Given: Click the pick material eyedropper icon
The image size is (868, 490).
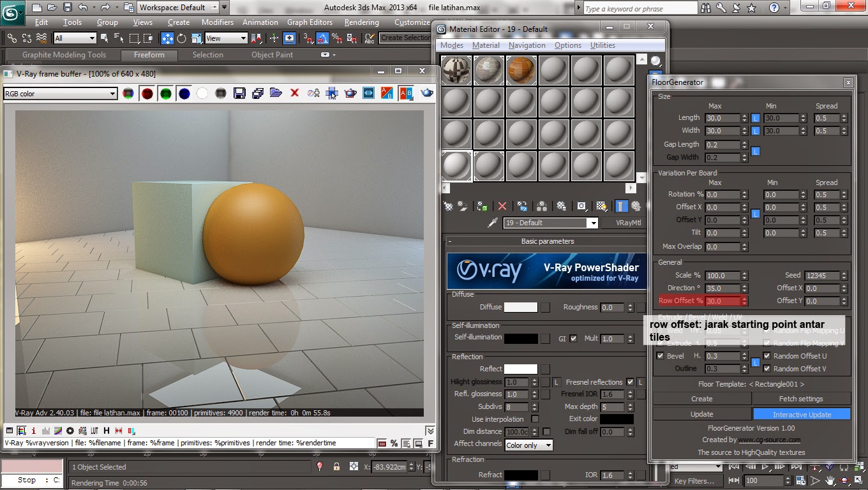Looking at the screenshot, I should (x=492, y=223).
